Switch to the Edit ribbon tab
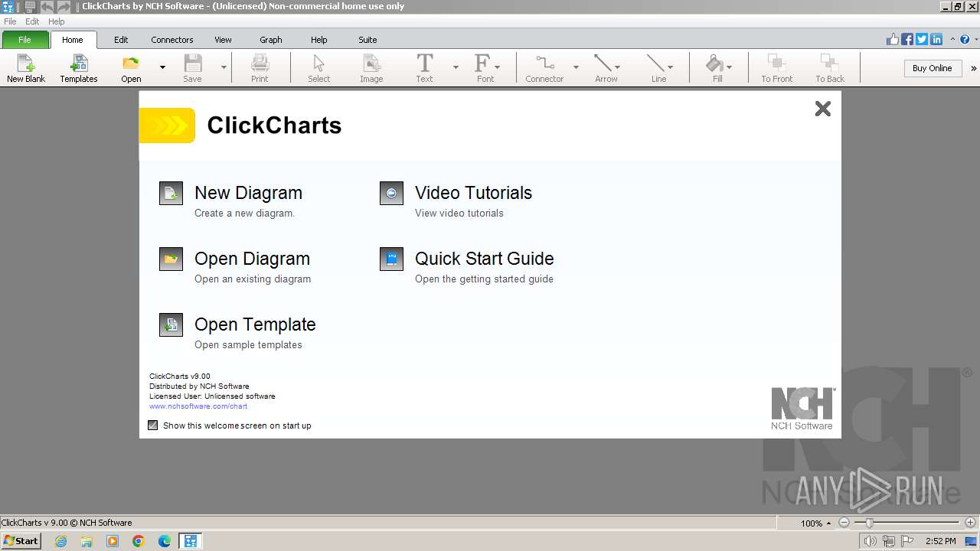The image size is (980, 551). click(121, 40)
